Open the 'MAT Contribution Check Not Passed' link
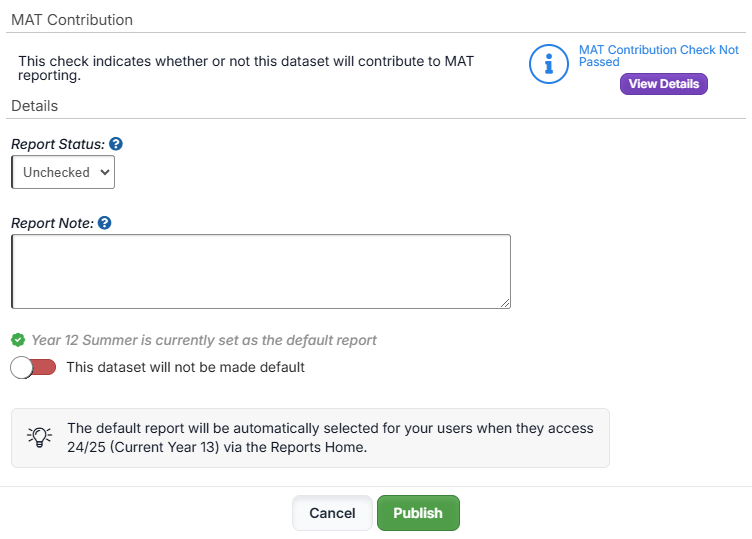 pyautogui.click(x=658, y=55)
